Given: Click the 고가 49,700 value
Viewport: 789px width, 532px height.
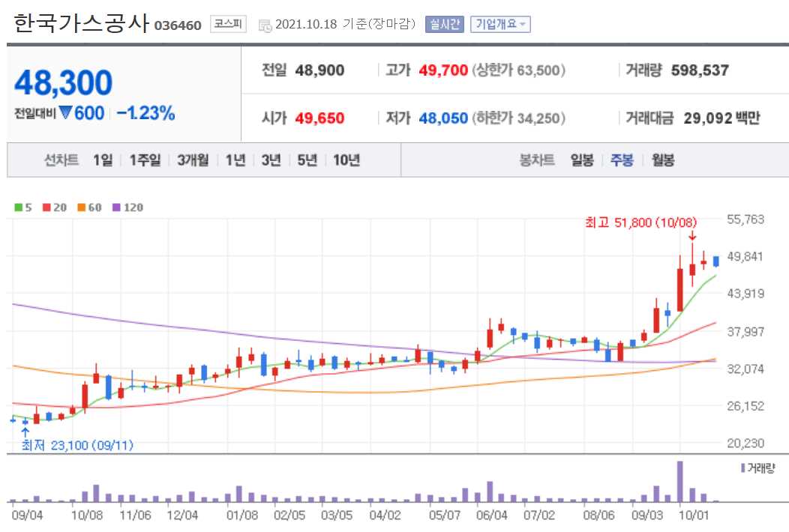Looking at the screenshot, I should click(x=443, y=70).
